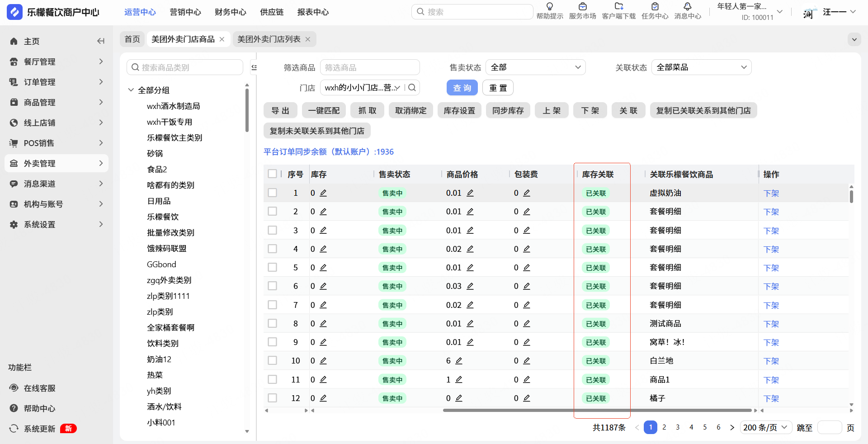This screenshot has height=444, width=868.
Task: Open the 售卖状态 dropdown
Action: click(535, 67)
